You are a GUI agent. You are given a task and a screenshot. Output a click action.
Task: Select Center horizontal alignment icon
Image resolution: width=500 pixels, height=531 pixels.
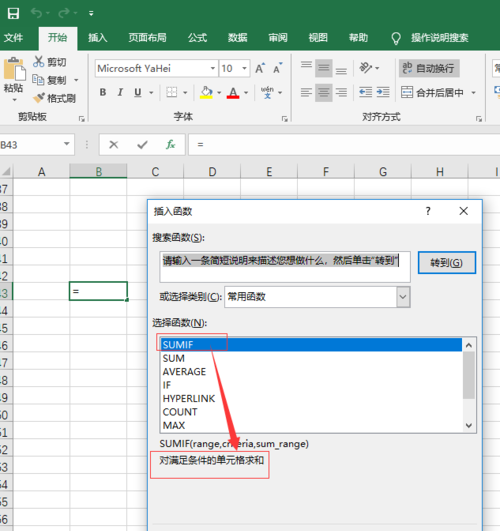(x=324, y=92)
